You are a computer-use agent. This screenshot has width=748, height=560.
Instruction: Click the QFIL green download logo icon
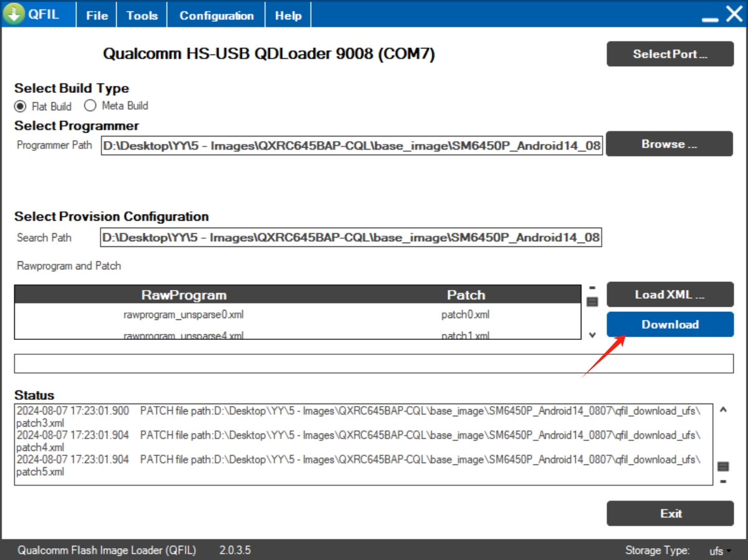(x=14, y=14)
